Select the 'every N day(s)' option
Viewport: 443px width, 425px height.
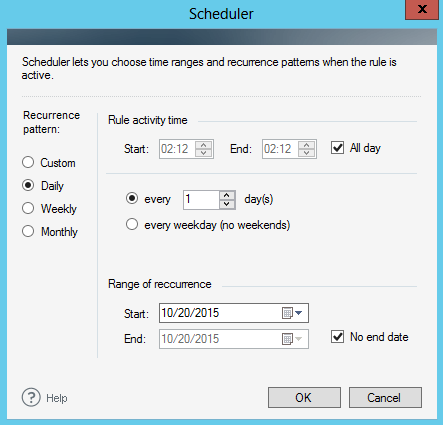click(x=132, y=198)
